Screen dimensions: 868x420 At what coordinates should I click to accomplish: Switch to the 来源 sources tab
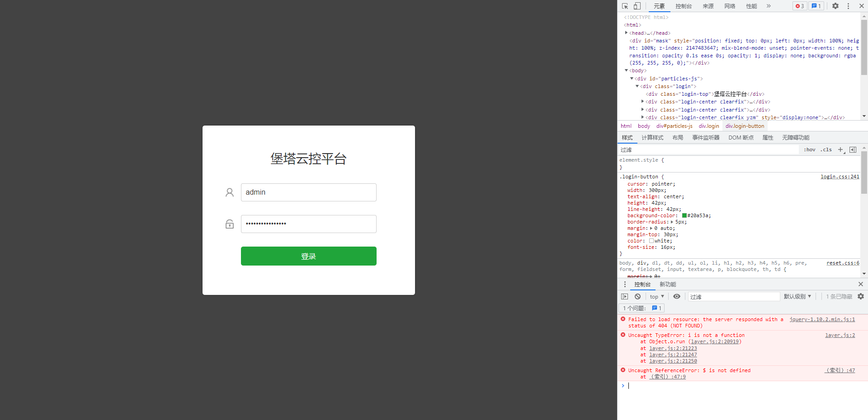coord(708,6)
